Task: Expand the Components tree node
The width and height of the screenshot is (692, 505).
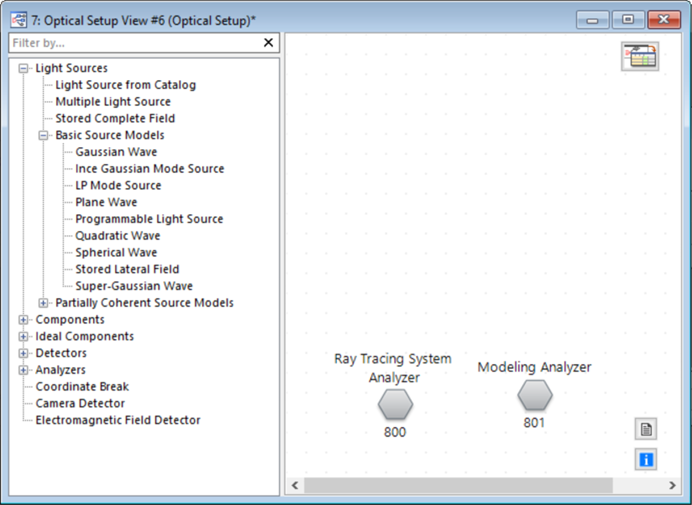Action: coord(23,320)
